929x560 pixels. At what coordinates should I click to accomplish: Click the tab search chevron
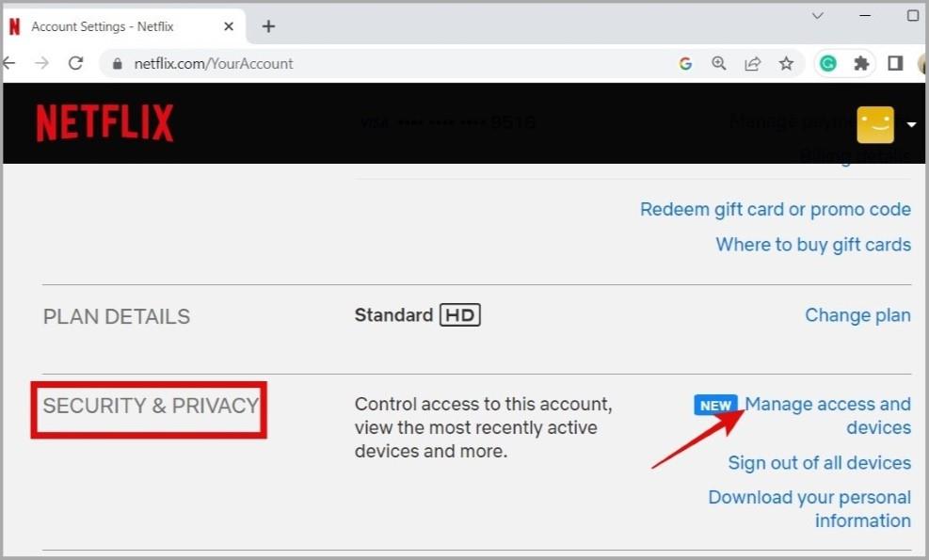pyautogui.click(x=818, y=15)
